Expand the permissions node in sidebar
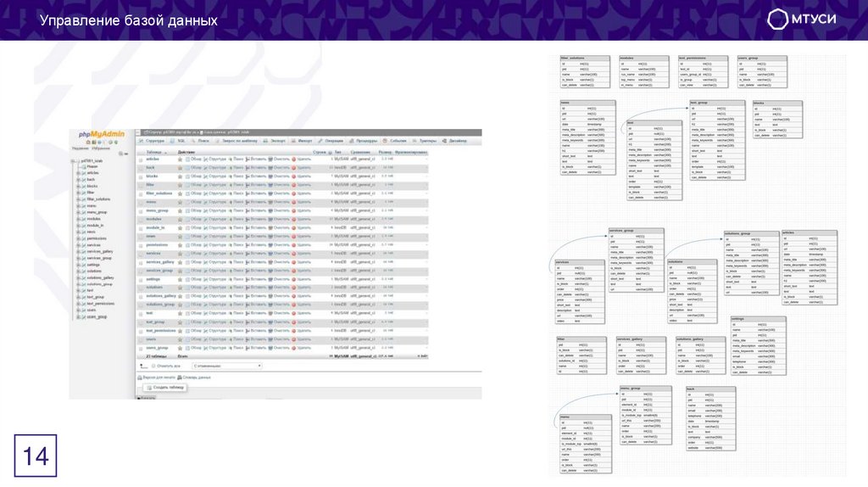 79,238
